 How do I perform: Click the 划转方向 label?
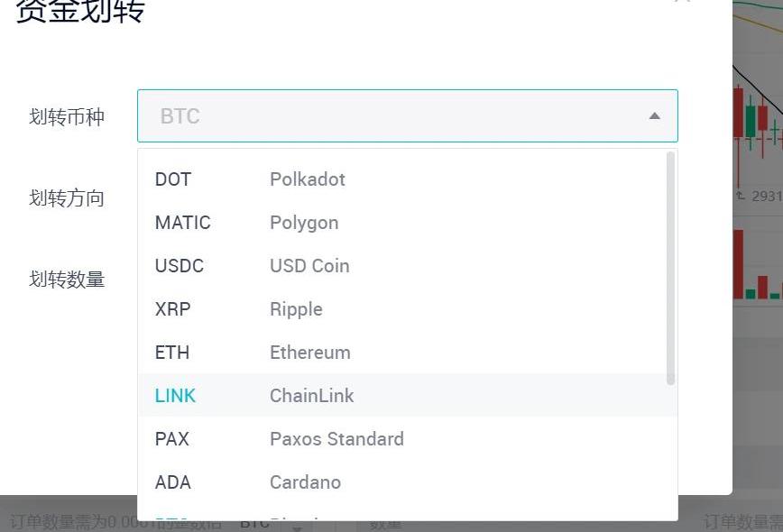67,198
